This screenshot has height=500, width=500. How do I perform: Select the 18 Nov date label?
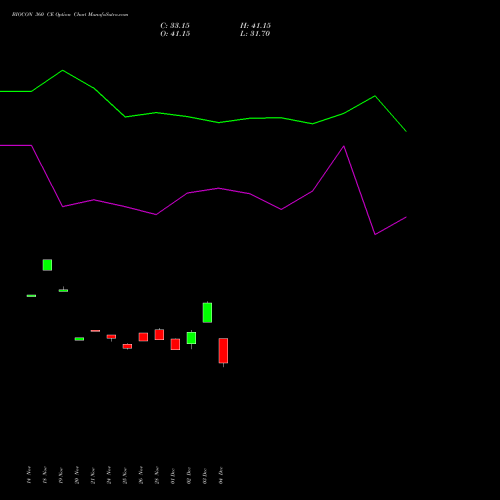(45, 475)
